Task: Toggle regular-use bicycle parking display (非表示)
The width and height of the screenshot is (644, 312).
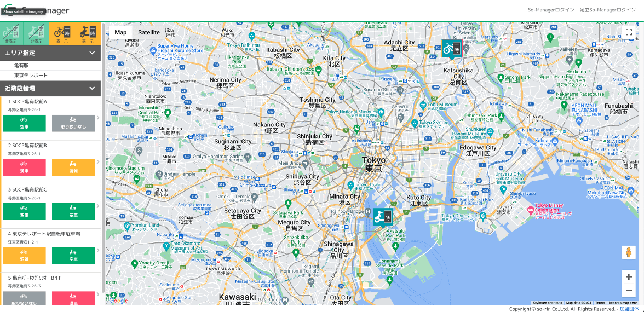Action: point(12,33)
